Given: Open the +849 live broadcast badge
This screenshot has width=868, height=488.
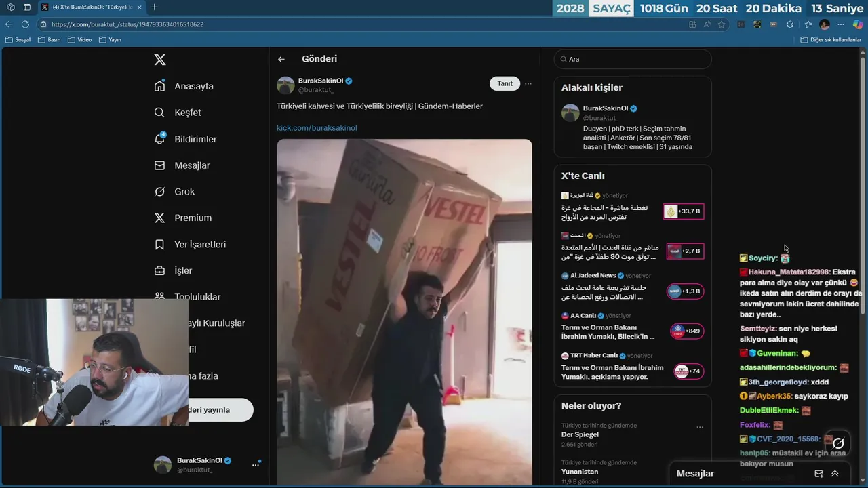Looking at the screenshot, I should (x=687, y=331).
